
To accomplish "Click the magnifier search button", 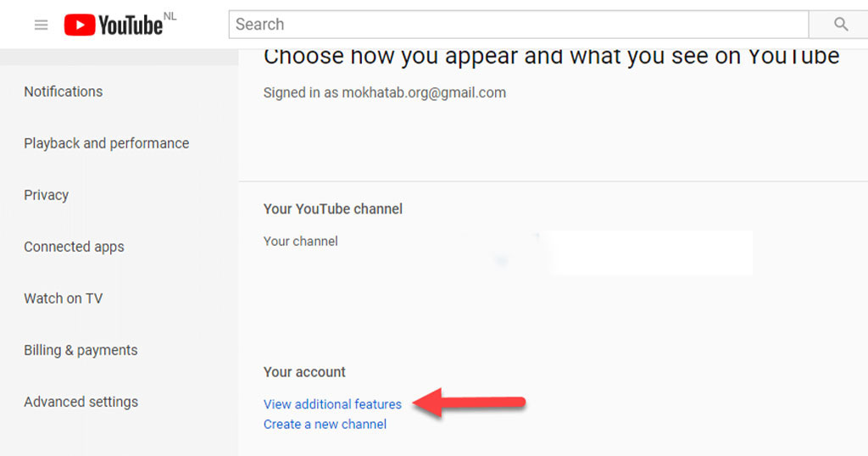I will pyautogui.click(x=840, y=25).
